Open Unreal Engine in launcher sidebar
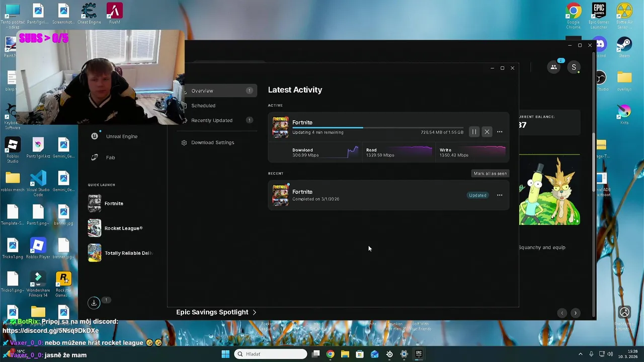 click(x=122, y=136)
